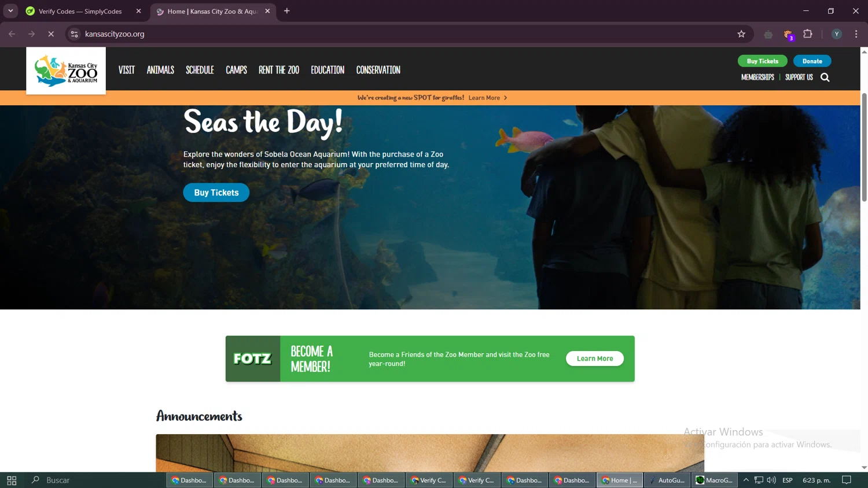Click the announcement image thumbnail
Screen dimensions: 868x488
(x=430, y=453)
